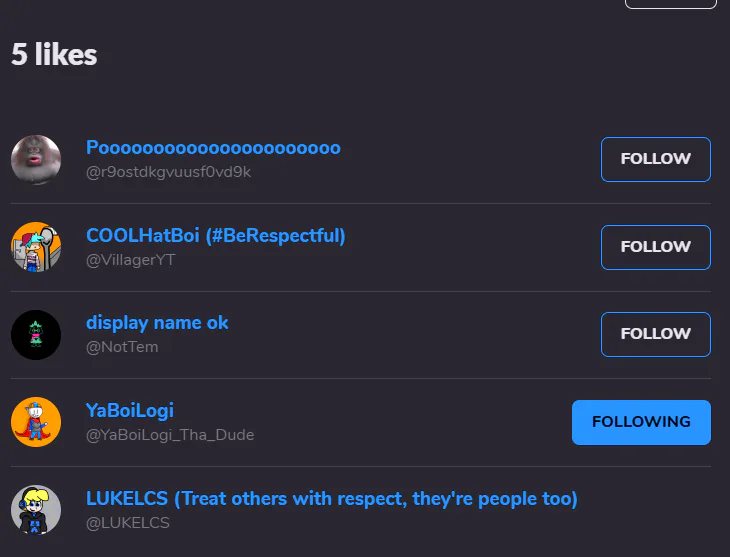
Task: Open the LUKELCS display name link
Action: (x=331, y=498)
